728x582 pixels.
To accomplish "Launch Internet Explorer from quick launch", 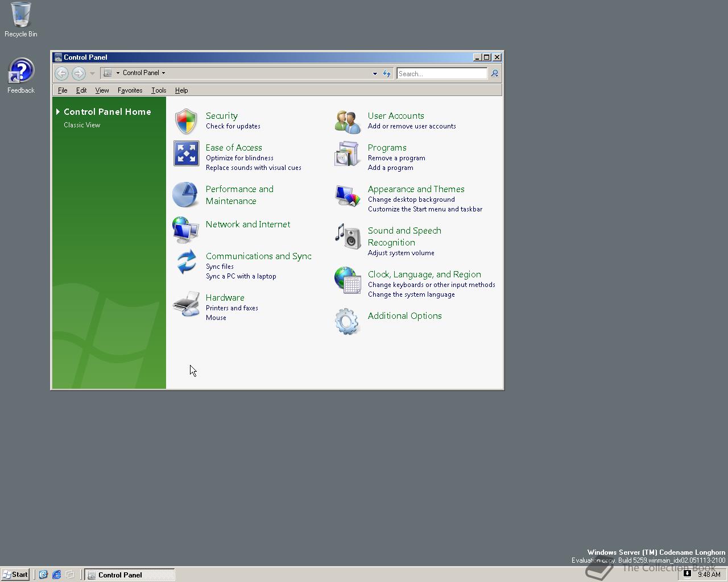I will click(x=56, y=575).
